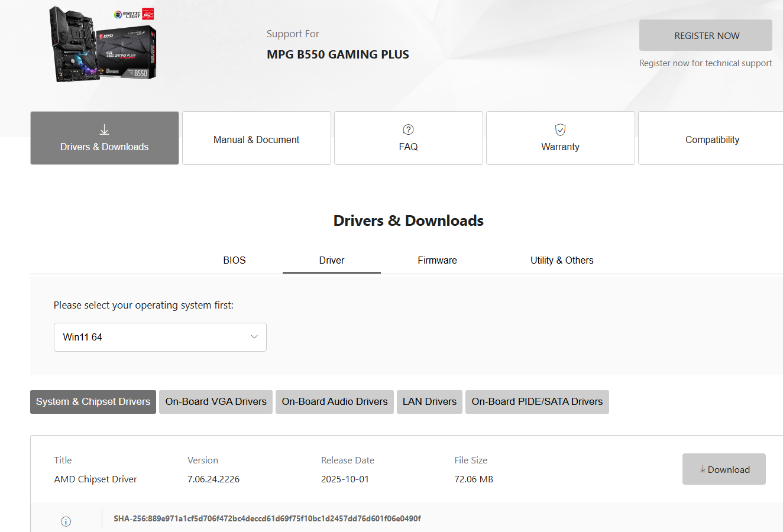Image resolution: width=783 pixels, height=532 pixels.
Task: Select the BIOS sub-tab
Action: tap(234, 260)
